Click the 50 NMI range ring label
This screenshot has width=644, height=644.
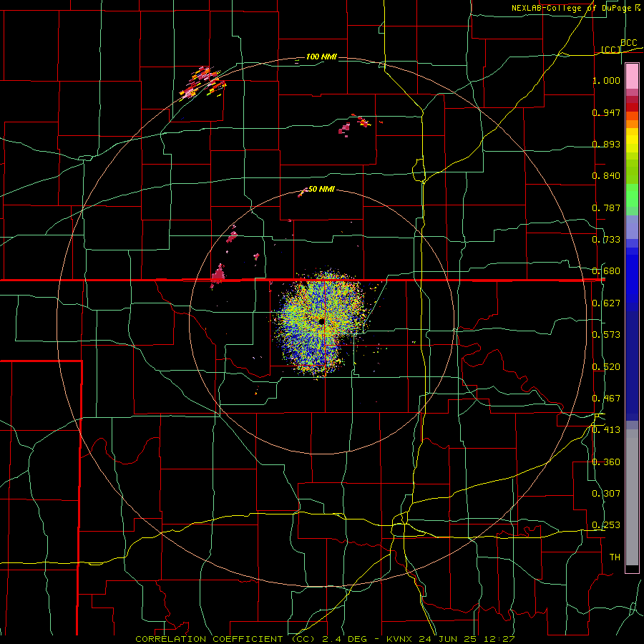(321, 189)
